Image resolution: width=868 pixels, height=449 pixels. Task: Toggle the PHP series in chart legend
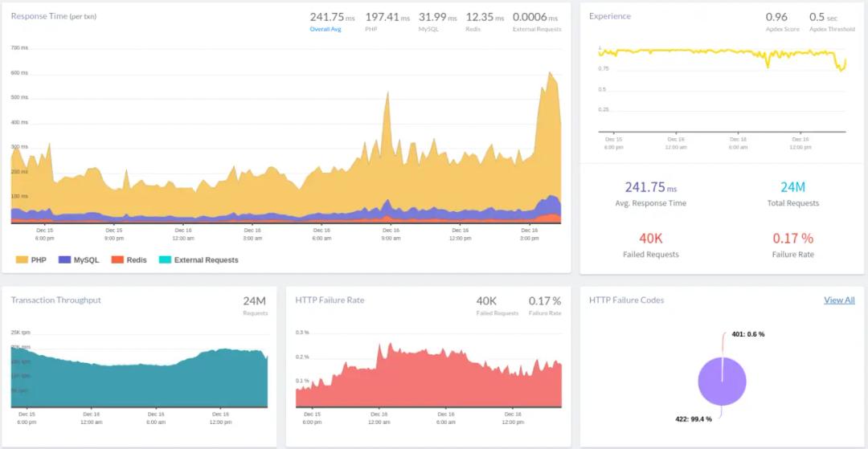[x=31, y=259]
